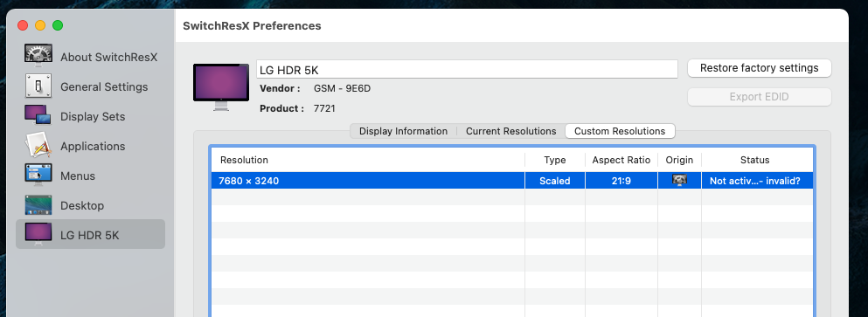Viewport: 868px width, 317px height.
Task: Select the Display Sets monitors icon
Action: (38, 115)
